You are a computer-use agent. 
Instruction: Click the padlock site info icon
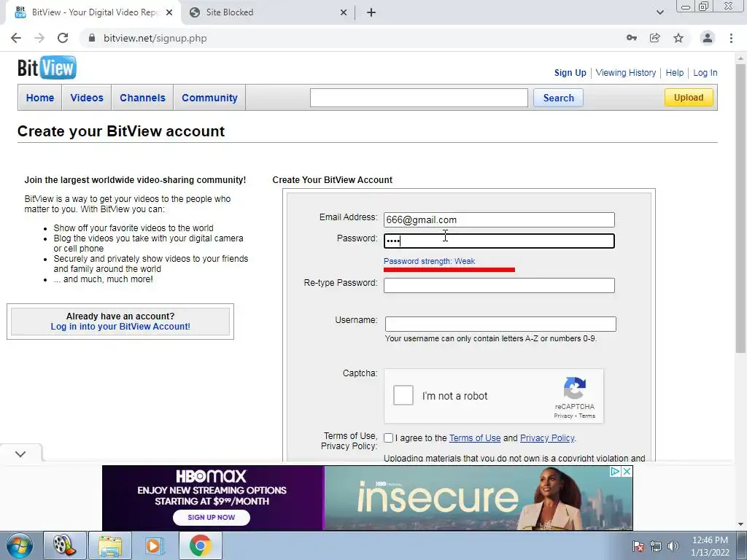pos(92,38)
